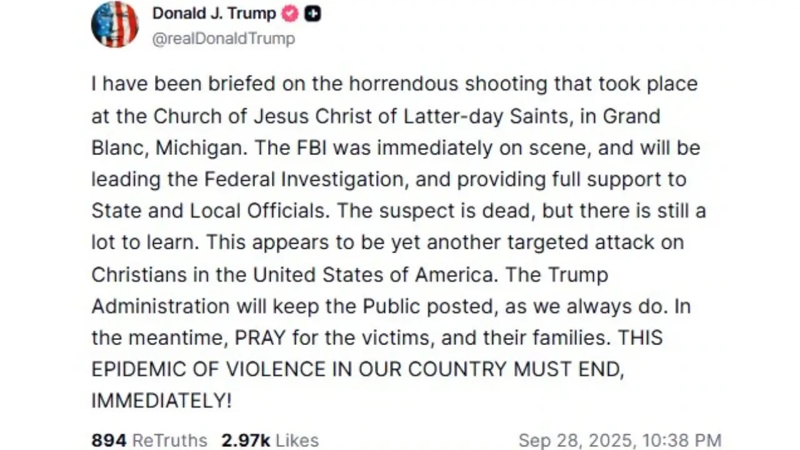This screenshot has height=450, width=800.
Task: Open the Likes label under the post
Action: click(297, 440)
